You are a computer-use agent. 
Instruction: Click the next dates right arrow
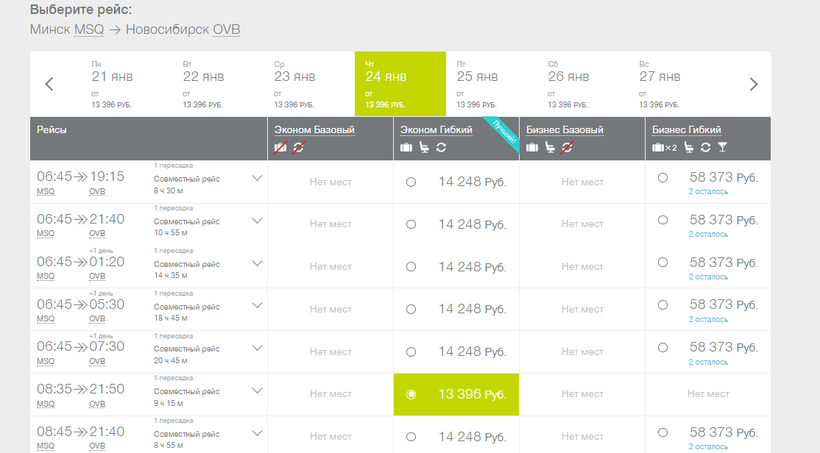(753, 84)
